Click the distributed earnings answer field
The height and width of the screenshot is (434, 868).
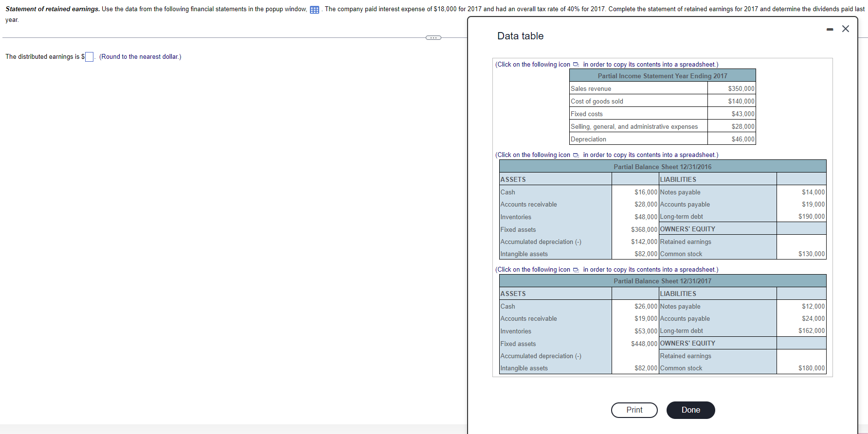pos(90,57)
